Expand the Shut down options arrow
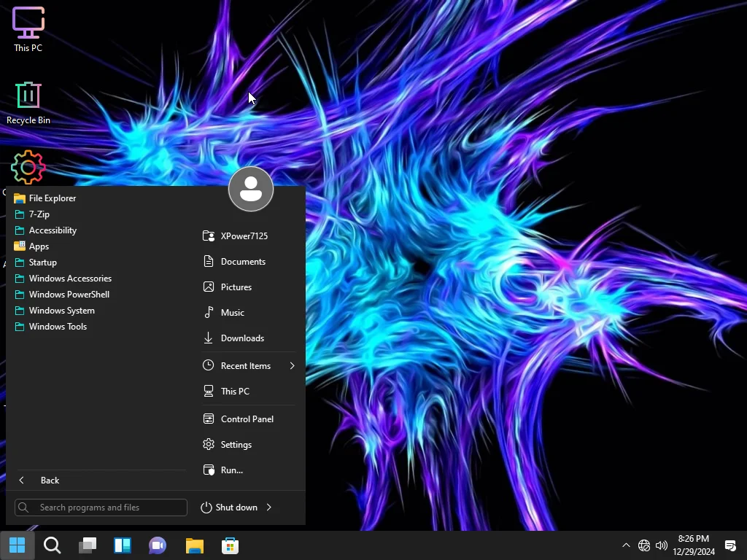747x560 pixels. [269, 507]
